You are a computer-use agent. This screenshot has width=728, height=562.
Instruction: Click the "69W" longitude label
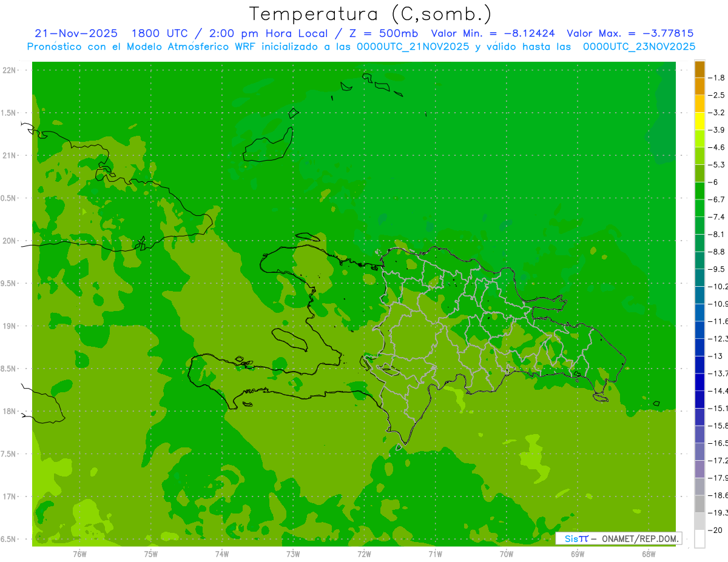pos(578,554)
